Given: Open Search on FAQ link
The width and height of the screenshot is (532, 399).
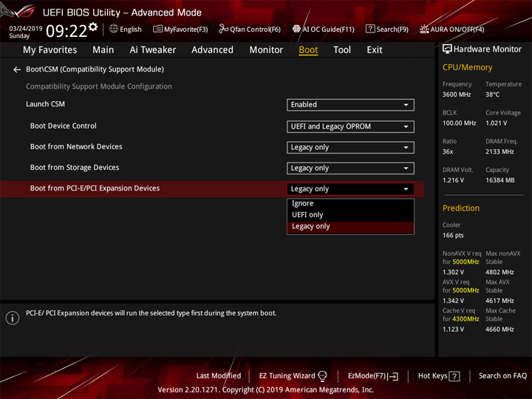Looking at the screenshot, I should point(502,376).
